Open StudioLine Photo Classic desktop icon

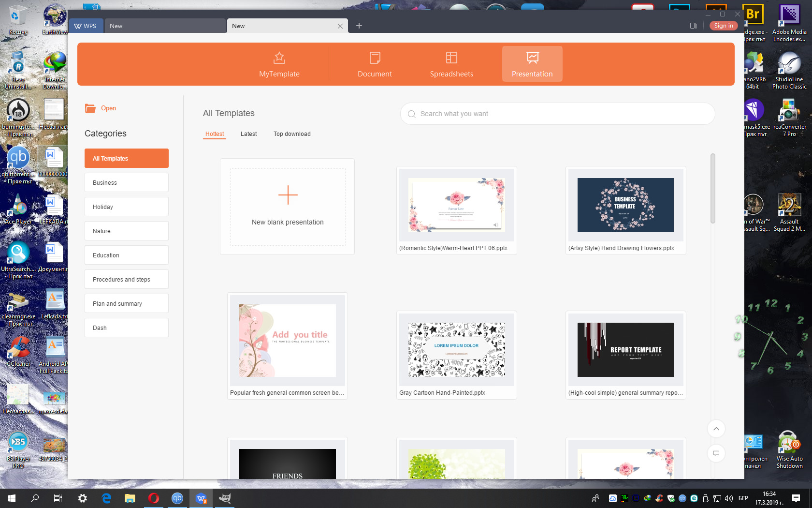tap(789, 71)
